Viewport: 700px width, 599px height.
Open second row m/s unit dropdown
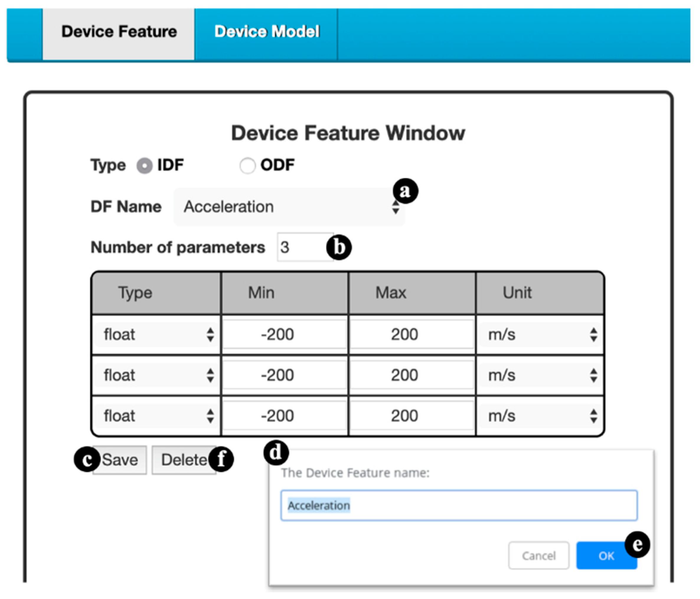(540, 375)
